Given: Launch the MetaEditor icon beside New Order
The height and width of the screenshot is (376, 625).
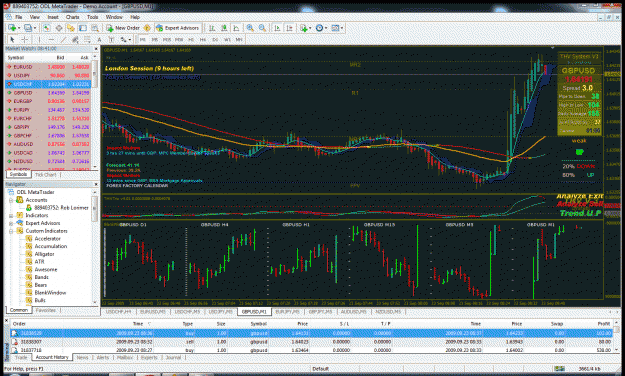Looking at the screenshot, I should pyautogui.click(x=147, y=28).
